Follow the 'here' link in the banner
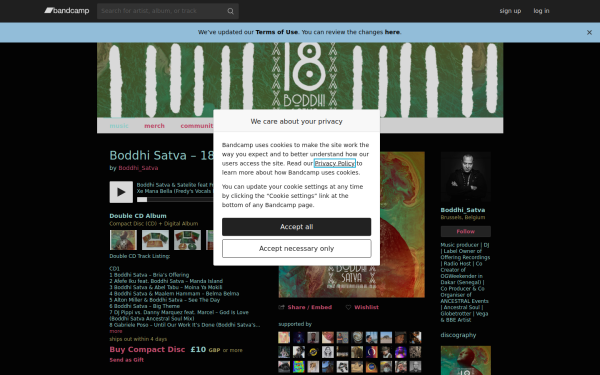This screenshot has width=600, height=375. [x=392, y=32]
